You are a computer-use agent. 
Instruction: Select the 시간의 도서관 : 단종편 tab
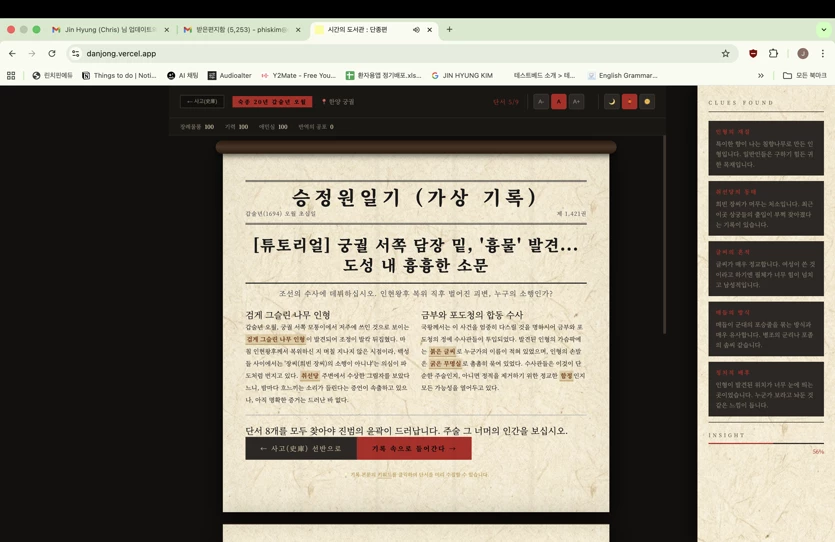point(373,30)
